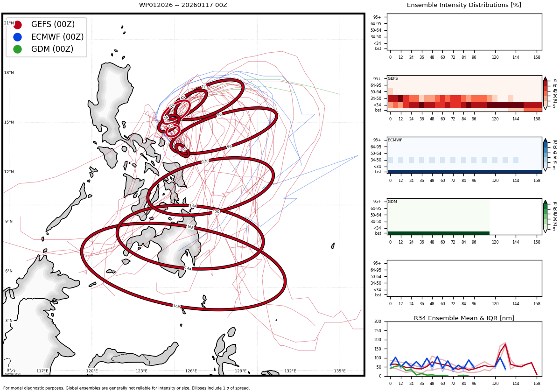Click the 129°E longitude label
This screenshot has width=560, height=392.
pyautogui.click(x=241, y=371)
